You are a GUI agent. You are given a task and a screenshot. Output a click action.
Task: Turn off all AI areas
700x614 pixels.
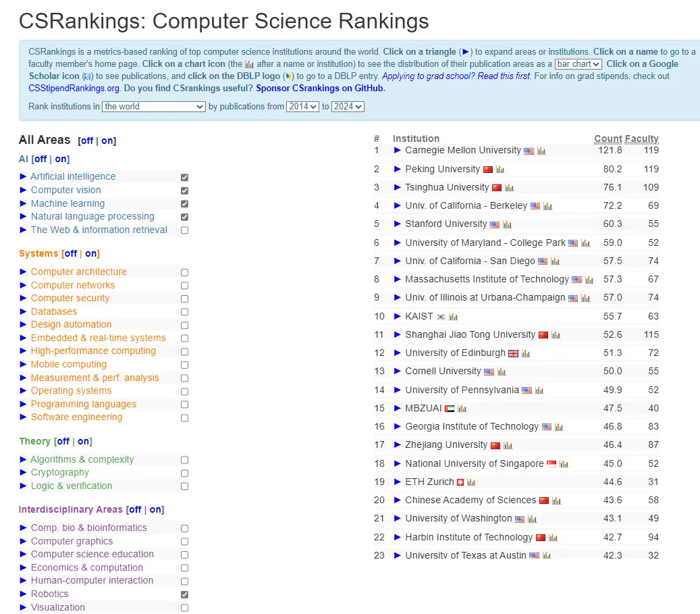tap(41, 159)
